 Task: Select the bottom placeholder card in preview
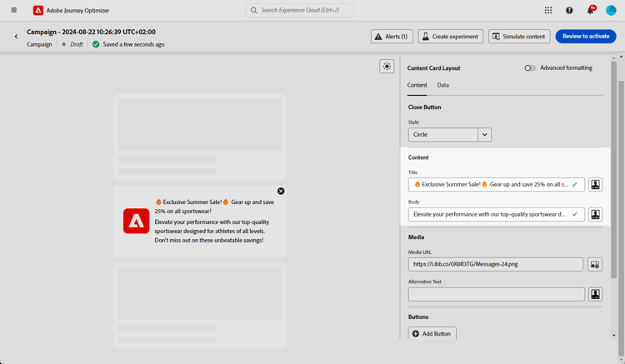click(x=200, y=306)
